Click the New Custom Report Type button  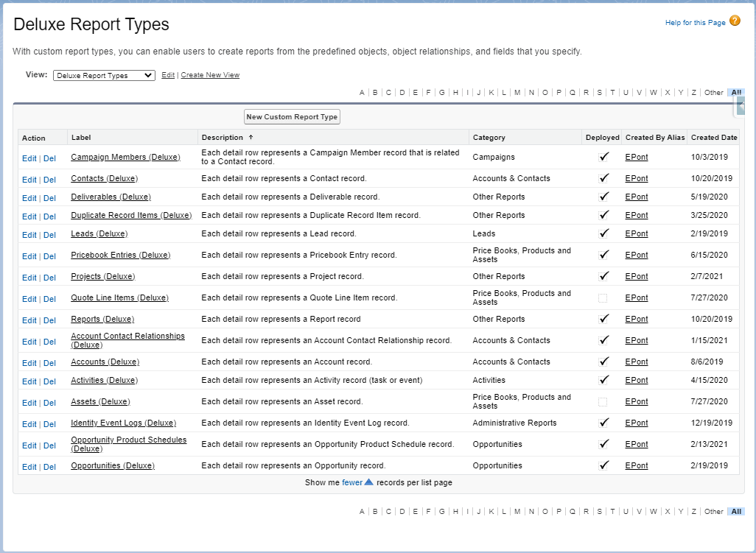pos(292,116)
